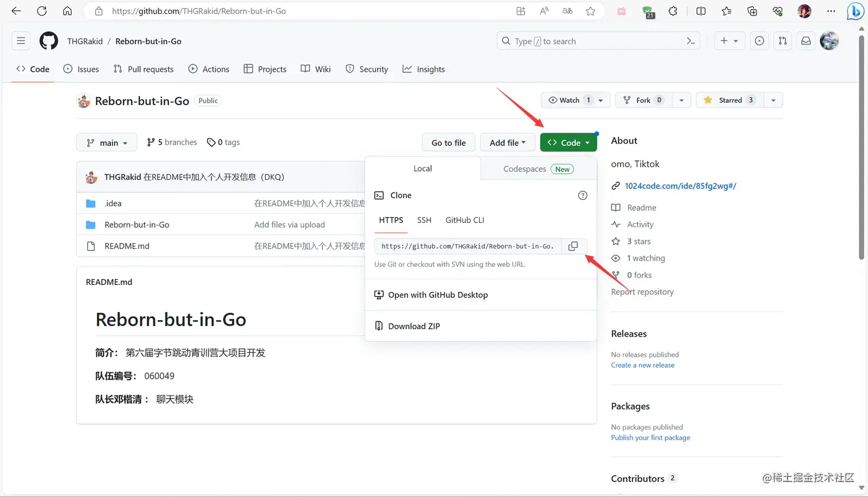Click the browser back arrow
868x497 pixels.
(x=16, y=11)
